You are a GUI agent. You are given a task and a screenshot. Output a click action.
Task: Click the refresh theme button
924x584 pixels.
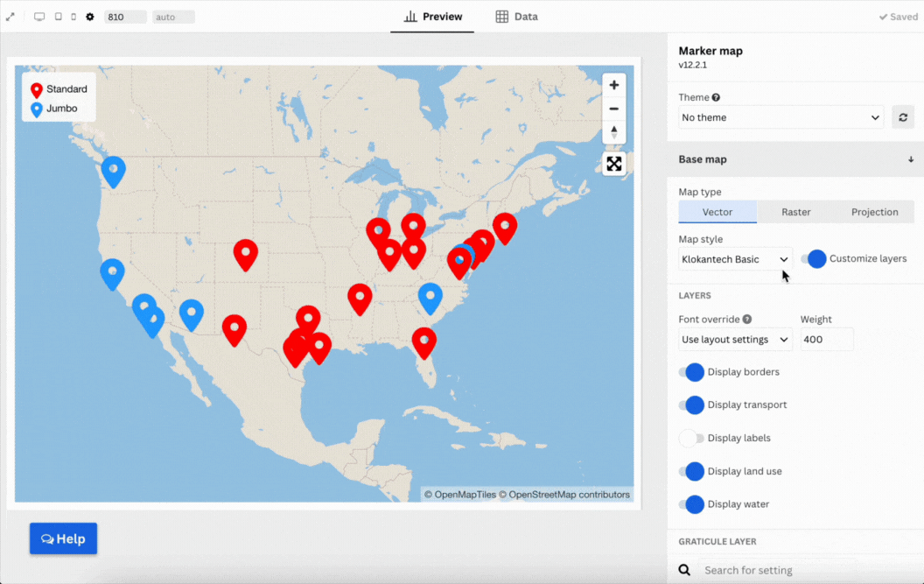(x=902, y=117)
